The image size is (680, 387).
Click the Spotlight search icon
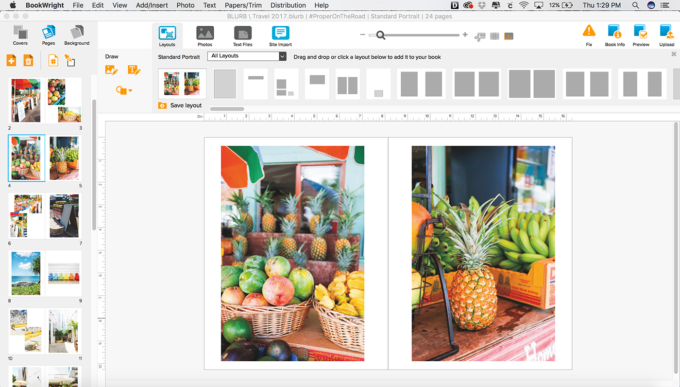point(635,5)
